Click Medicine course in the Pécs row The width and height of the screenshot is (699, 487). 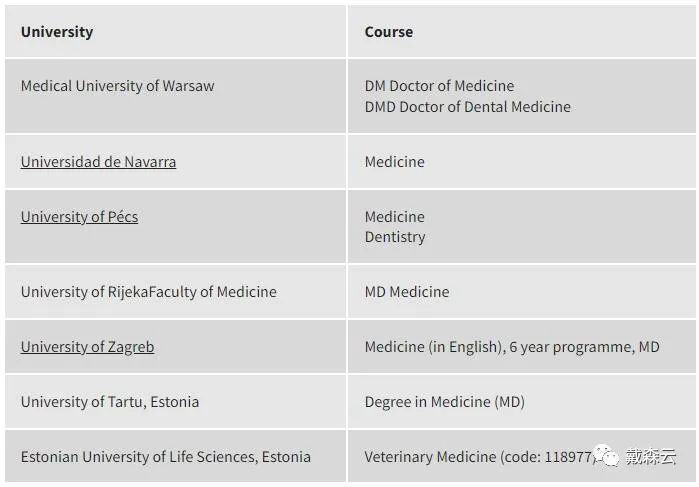coord(394,217)
